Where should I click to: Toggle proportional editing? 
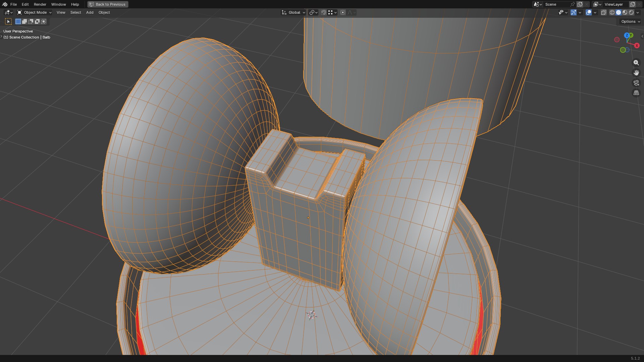coord(343,12)
